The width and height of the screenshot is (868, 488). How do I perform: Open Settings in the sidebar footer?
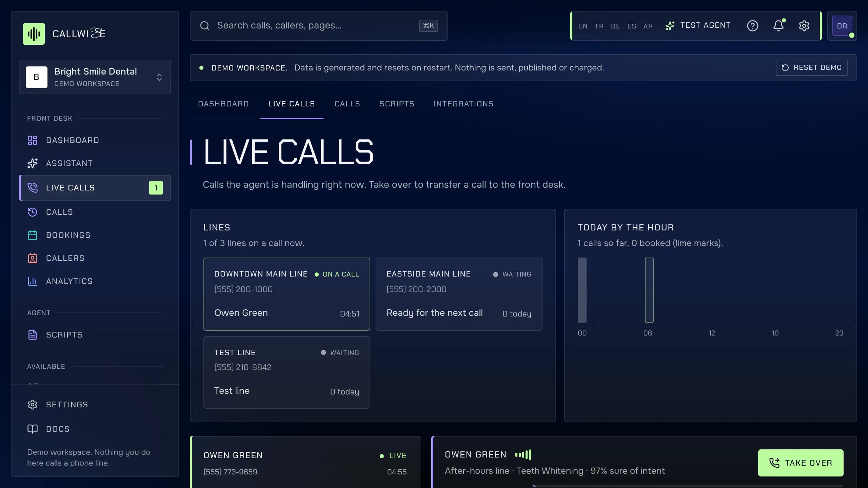95,405
